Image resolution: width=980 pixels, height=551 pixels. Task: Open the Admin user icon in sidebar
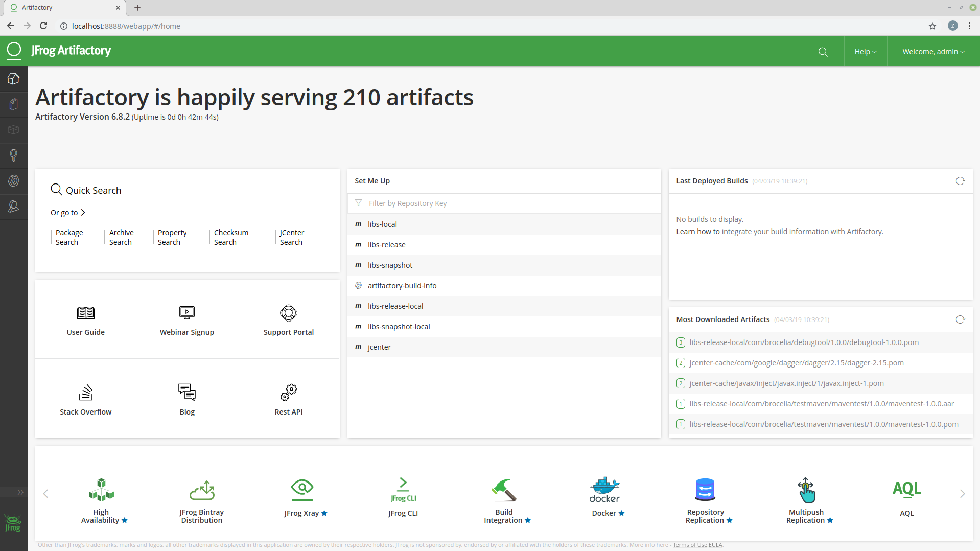[14, 206]
